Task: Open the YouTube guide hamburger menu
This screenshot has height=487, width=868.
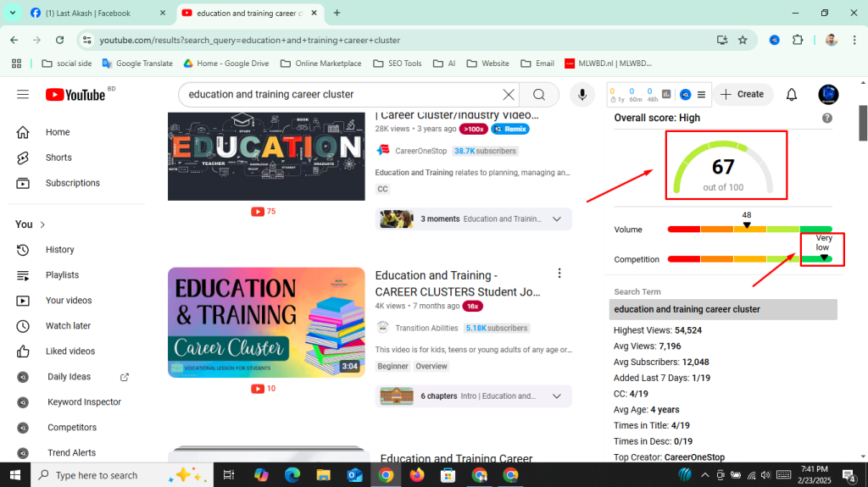Action: click(x=23, y=95)
